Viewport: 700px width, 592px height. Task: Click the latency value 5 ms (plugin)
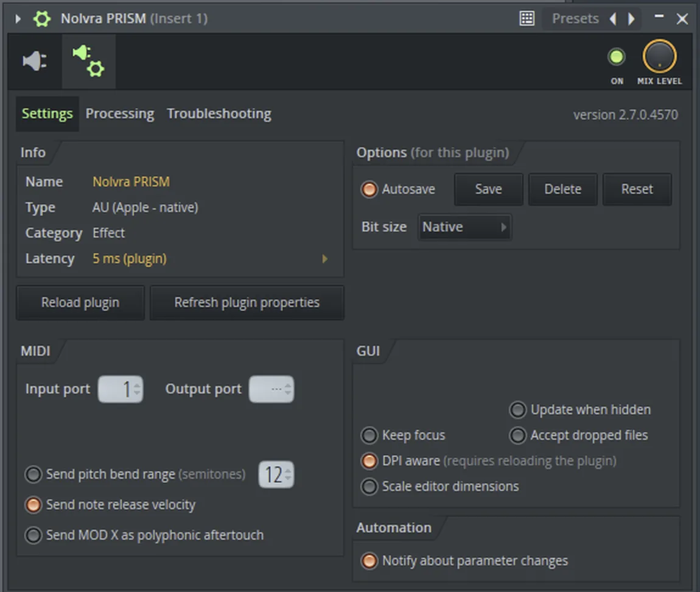coord(130,259)
